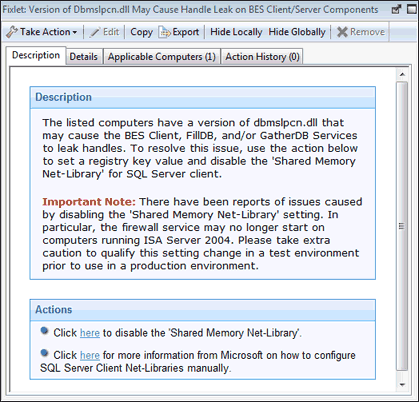Click Hide Locally
Viewport: 419px width, 402px height.
tap(236, 32)
